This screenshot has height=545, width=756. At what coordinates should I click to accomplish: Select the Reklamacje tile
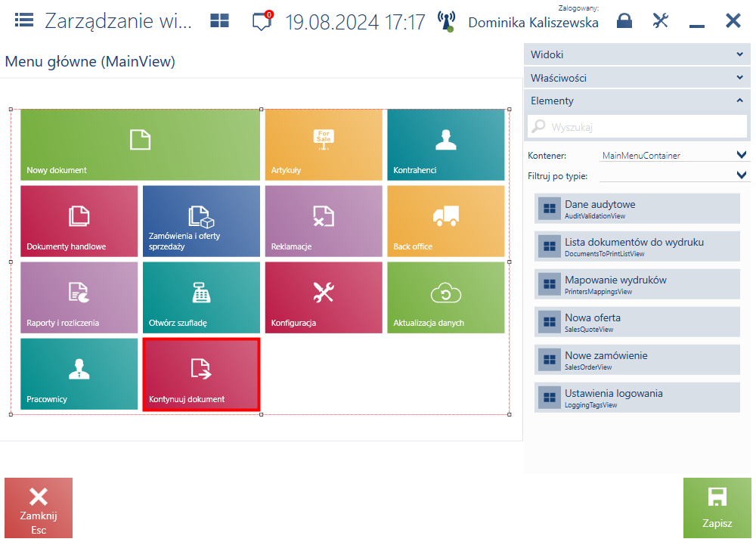point(324,221)
